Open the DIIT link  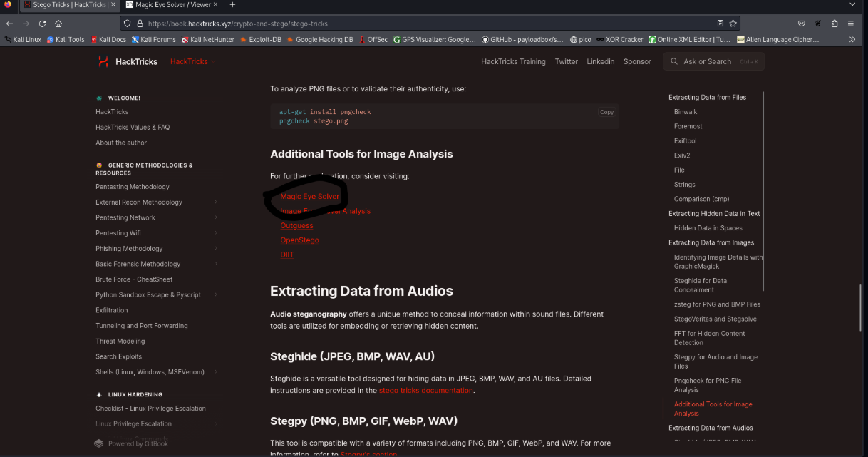click(286, 255)
